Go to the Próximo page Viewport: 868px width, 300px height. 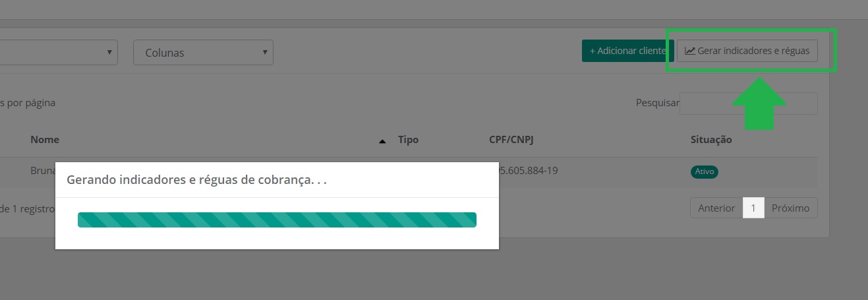(x=791, y=208)
